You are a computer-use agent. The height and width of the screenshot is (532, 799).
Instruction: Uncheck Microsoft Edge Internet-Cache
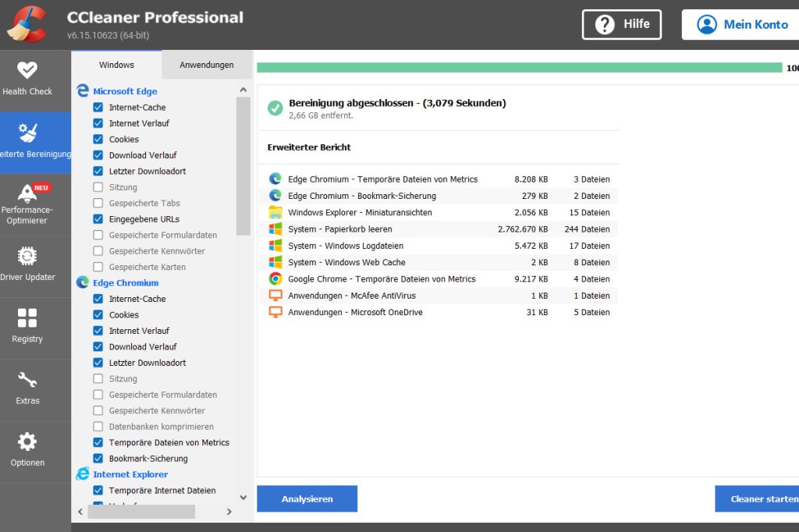pyautogui.click(x=98, y=107)
